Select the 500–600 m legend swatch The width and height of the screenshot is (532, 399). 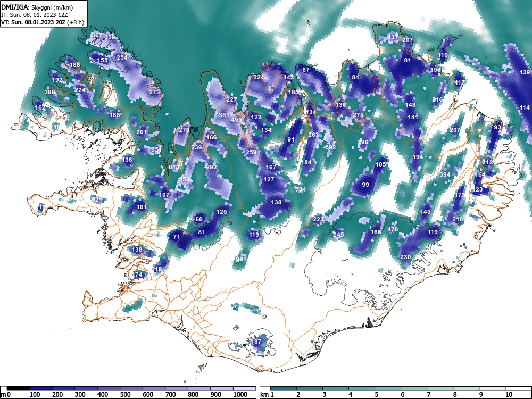131,388
